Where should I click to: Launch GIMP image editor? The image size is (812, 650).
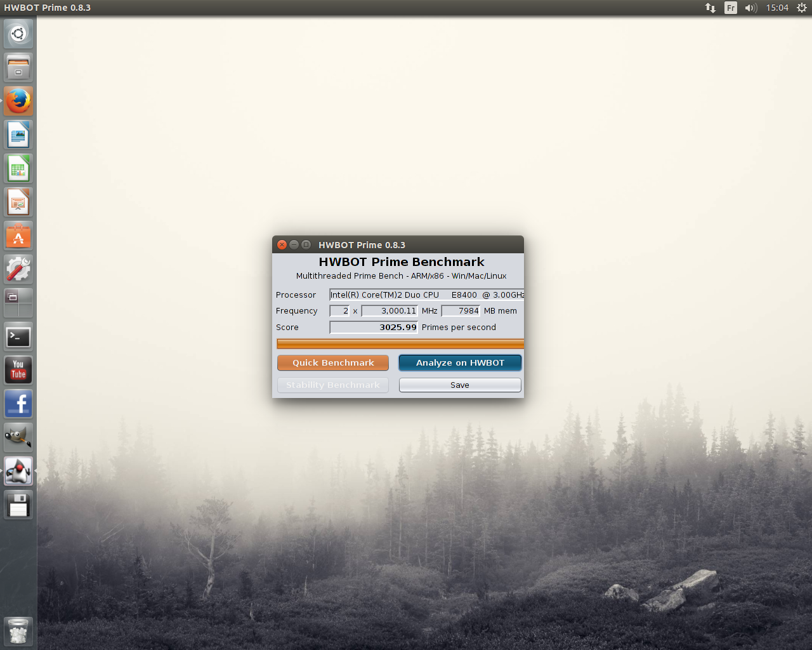[x=18, y=437]
